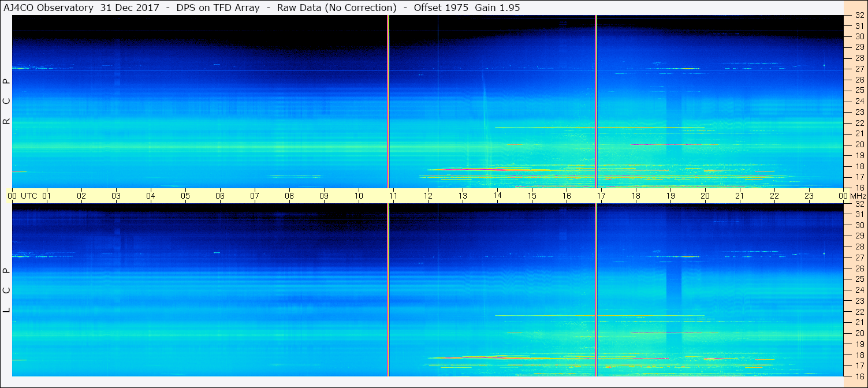Click the "Offset 1975" value in header
The width and height of the screenshot is (868, 388).
coord(441,8)
